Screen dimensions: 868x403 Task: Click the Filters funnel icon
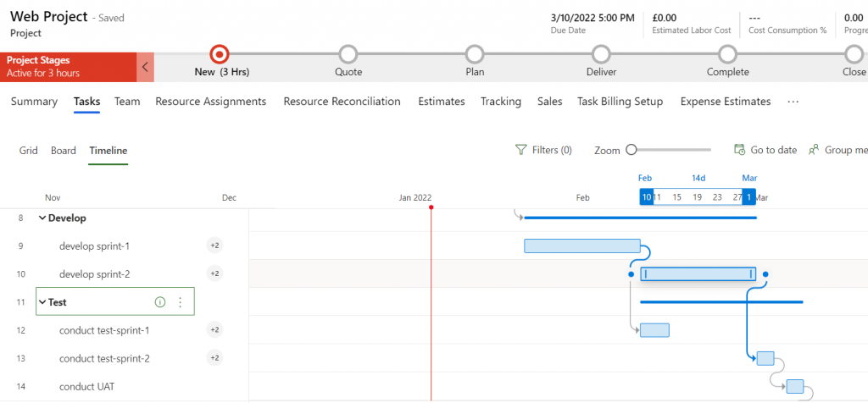[x=521, y=150]
